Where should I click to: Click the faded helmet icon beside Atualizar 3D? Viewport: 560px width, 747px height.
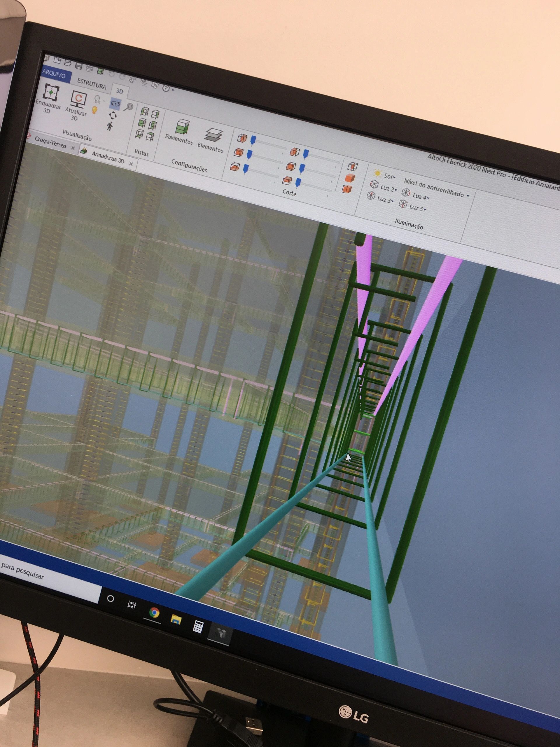coord(97,99)
